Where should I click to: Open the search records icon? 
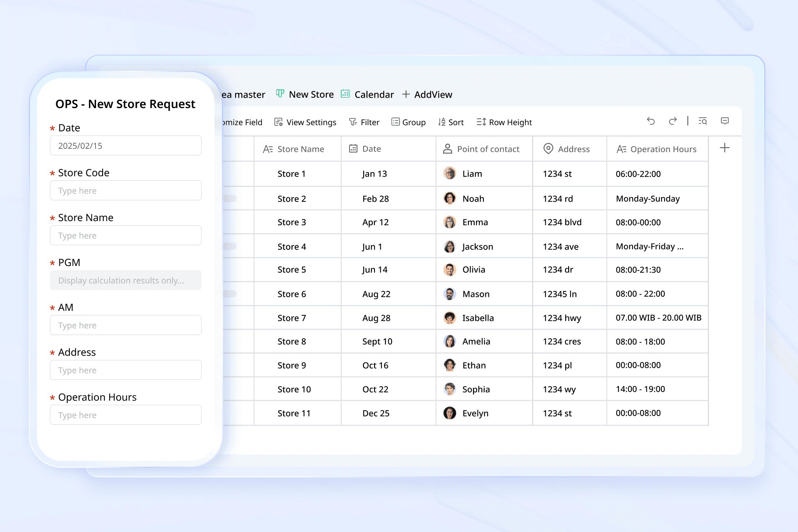(703, 121)
